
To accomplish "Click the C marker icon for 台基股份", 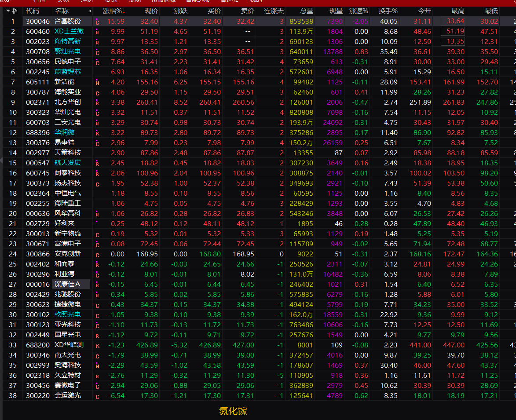I will 97,22.
